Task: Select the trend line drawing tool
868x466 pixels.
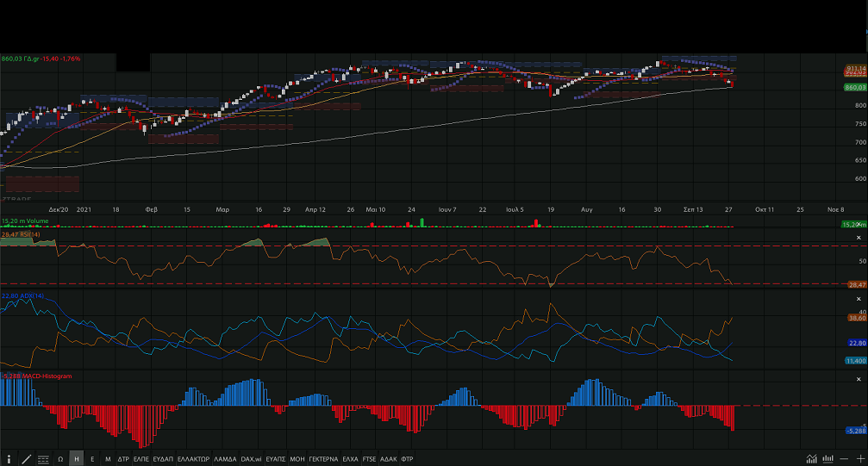Action: click(x=27, y=459)
